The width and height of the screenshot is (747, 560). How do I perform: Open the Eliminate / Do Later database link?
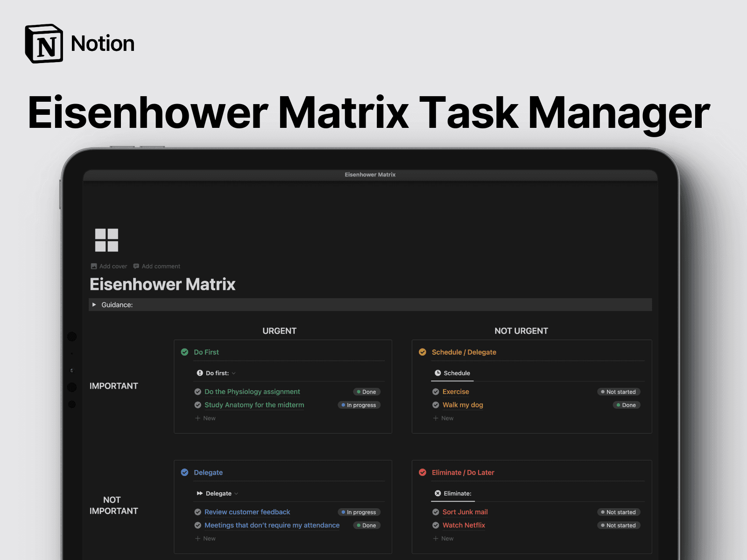point(463,472)
